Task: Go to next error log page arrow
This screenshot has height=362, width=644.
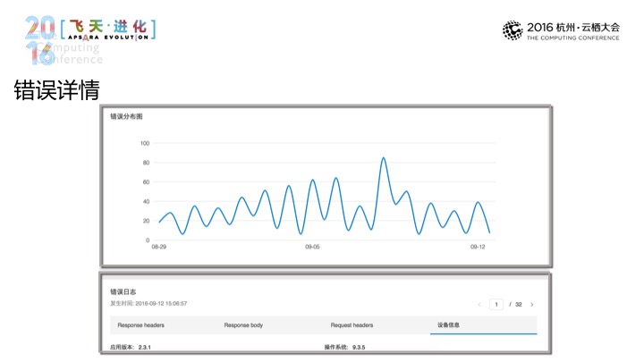Action: click(x=532, y=305)
